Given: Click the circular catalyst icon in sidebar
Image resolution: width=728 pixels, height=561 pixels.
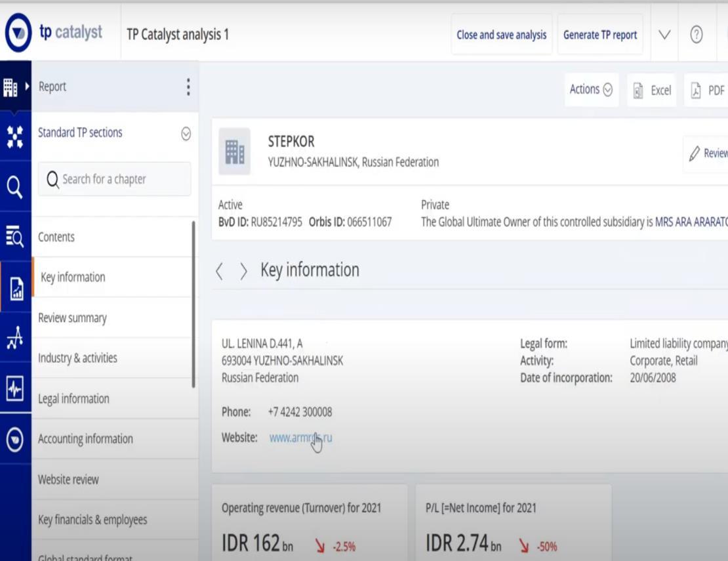Looking at the screenshot, I should (x=15, y=439).
